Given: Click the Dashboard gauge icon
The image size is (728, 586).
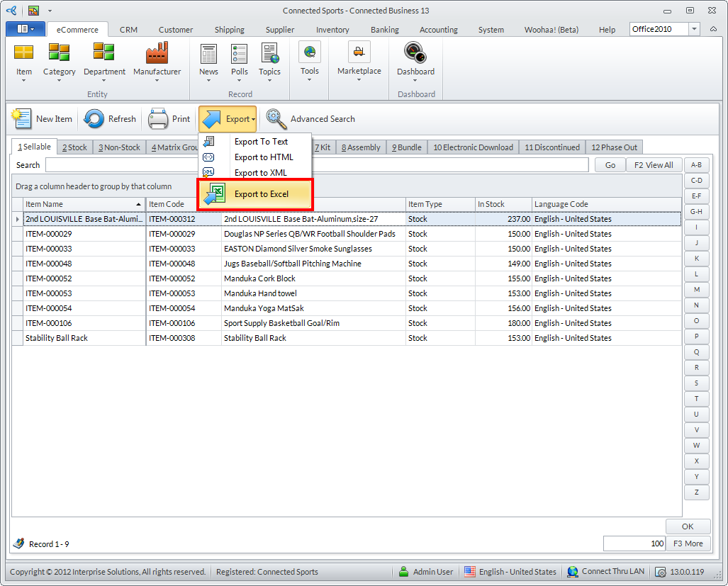Looking at the screenshot, I should [x=415, y=54].
